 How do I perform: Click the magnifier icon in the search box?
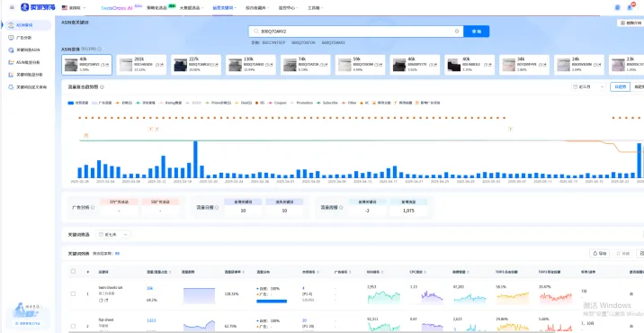pyautogui.click(x=256, y=31)
